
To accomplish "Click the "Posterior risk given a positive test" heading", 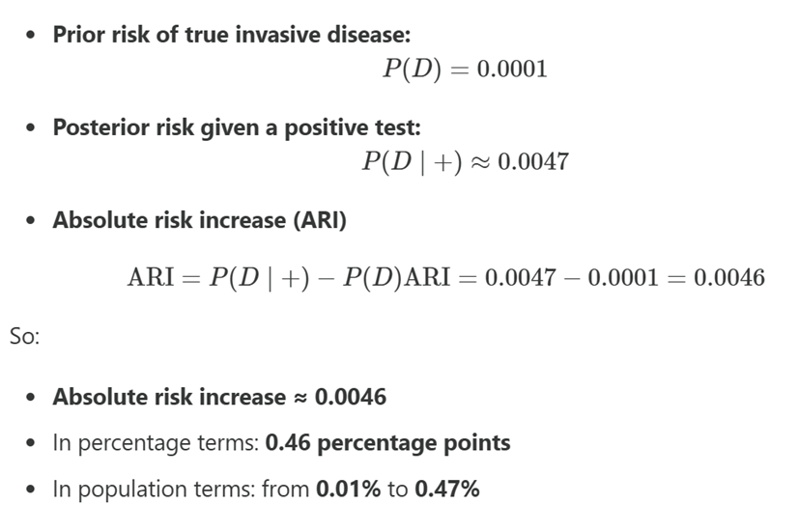I will 236,127.
